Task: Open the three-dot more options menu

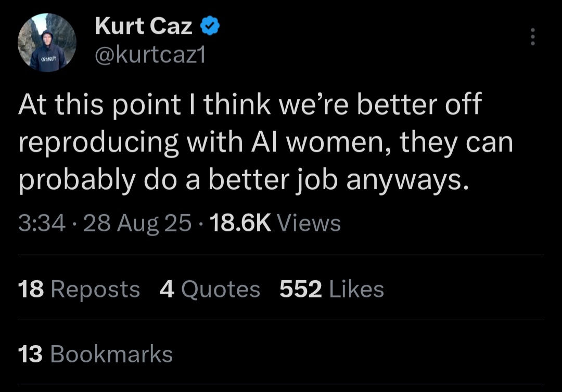Action: click(532, 37)
